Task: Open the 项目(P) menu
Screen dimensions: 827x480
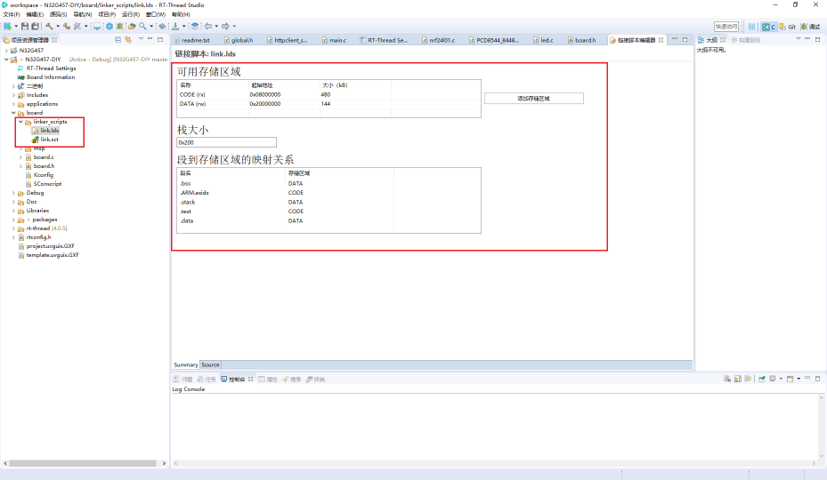Action: coord(107,14)
